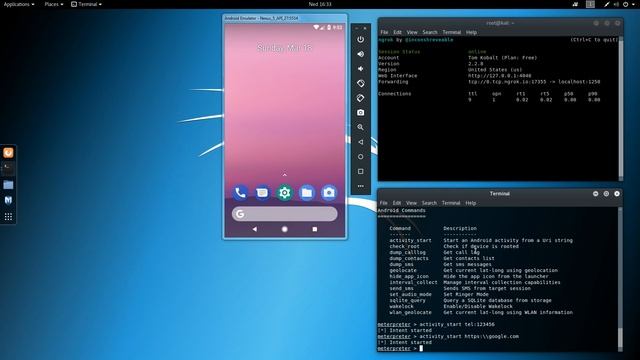Open View menu in ngrok terminal
Screen dimensions: 640x360
pos(412,32)
